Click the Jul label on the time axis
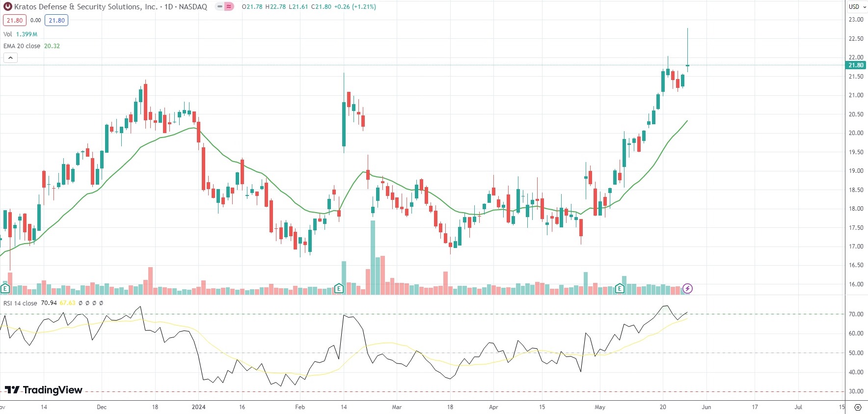The width and height of the screenshot is (868, 414). pos(798,407)
